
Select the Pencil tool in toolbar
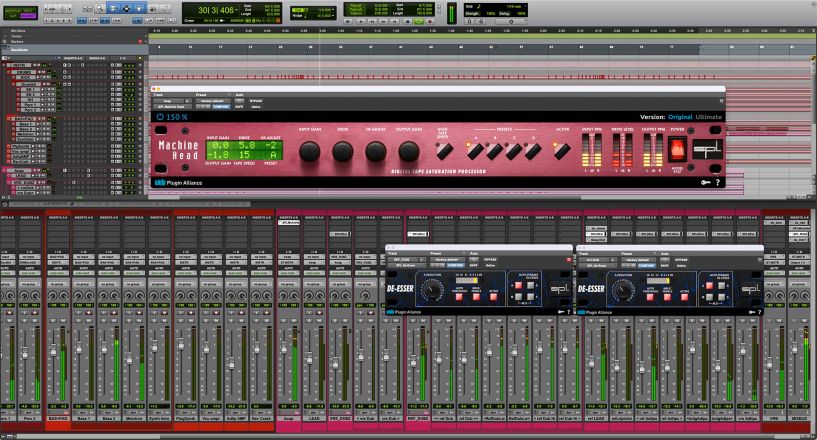pos(165,9)
